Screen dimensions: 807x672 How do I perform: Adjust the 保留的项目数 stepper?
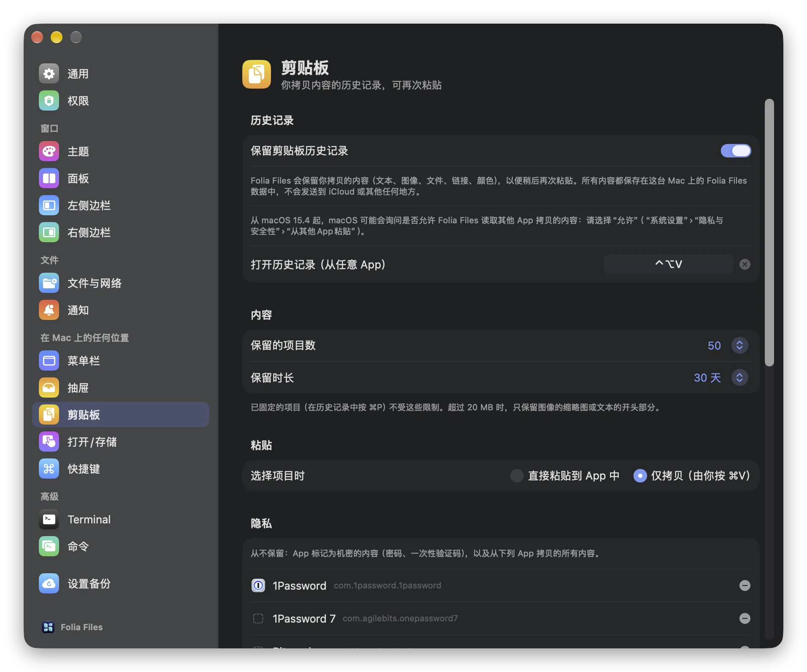coord(739,345)
